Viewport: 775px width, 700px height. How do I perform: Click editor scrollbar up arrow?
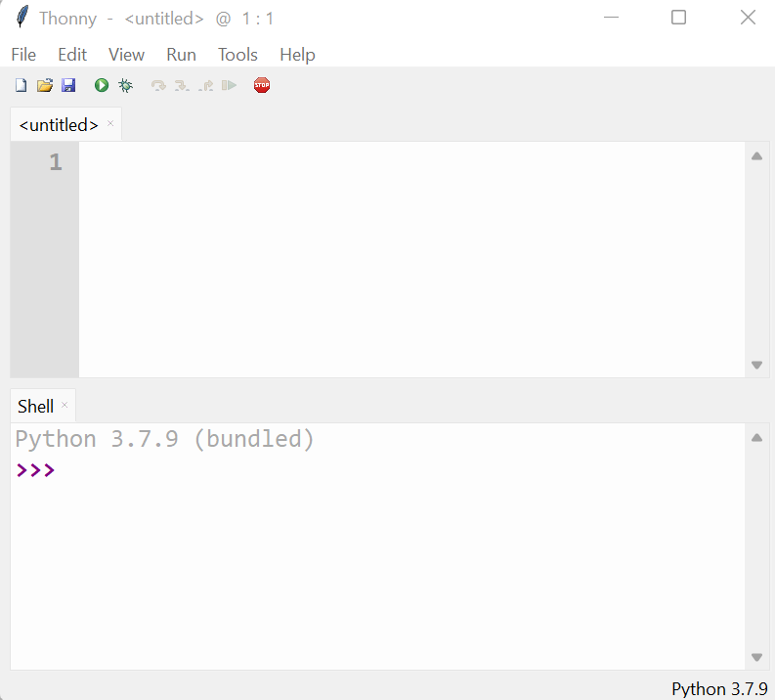(x=756, y=156)
